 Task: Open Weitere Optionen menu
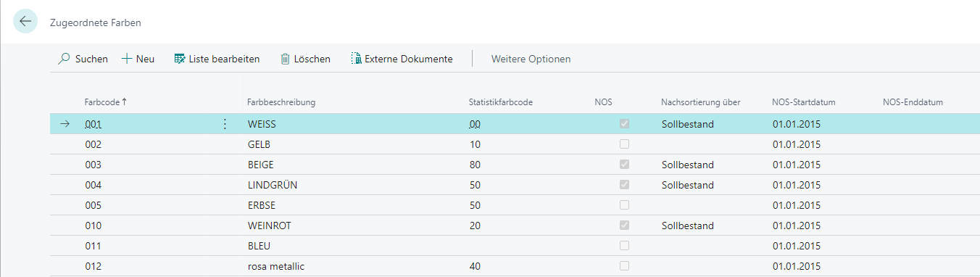(x=531, y=59)
